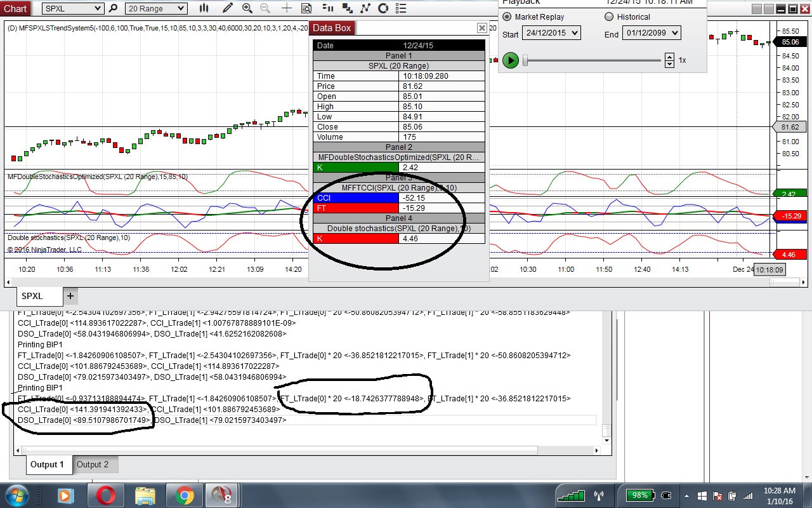Click the zoom in magnifier
This screenshot has height=508, width=812.
pos(247,8)
